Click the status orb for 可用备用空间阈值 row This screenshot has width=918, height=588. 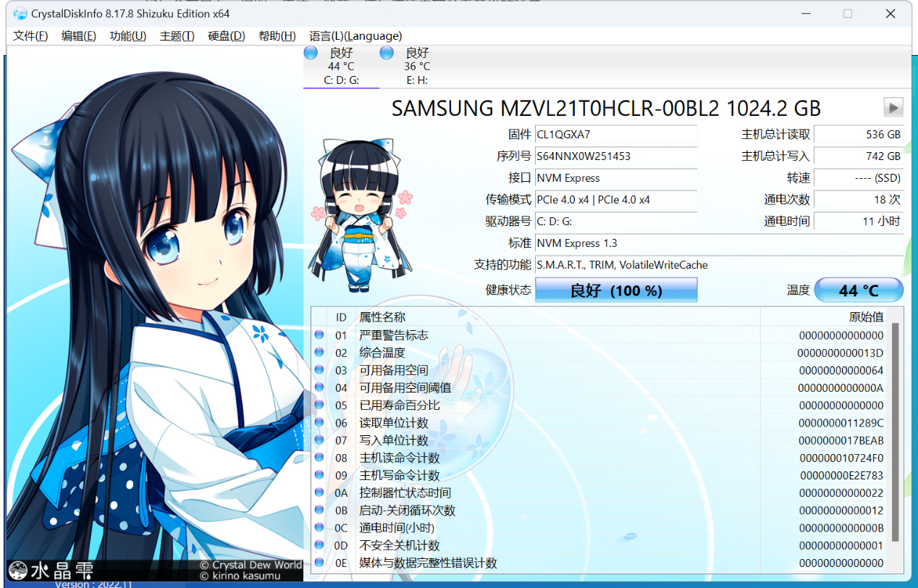319,387
